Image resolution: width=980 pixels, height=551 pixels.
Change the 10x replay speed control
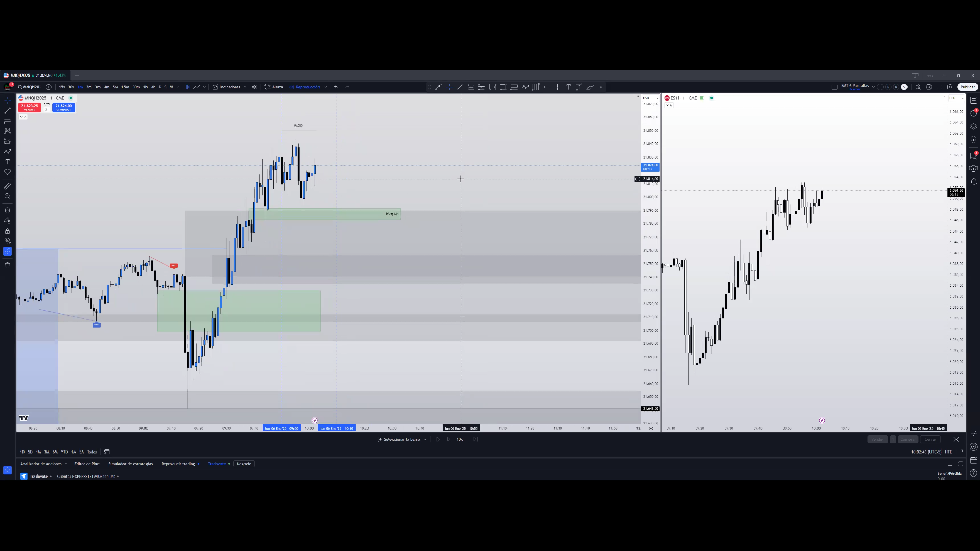tap(460, 439)
